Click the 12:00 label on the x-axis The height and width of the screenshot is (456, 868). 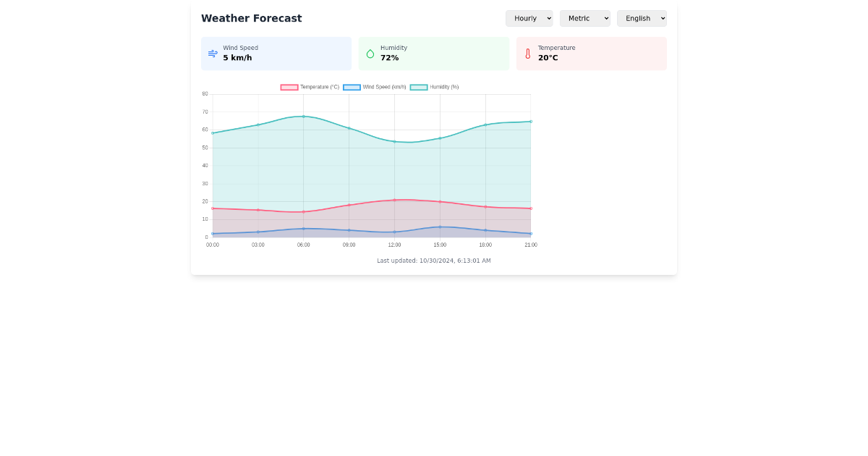point(394,245)
